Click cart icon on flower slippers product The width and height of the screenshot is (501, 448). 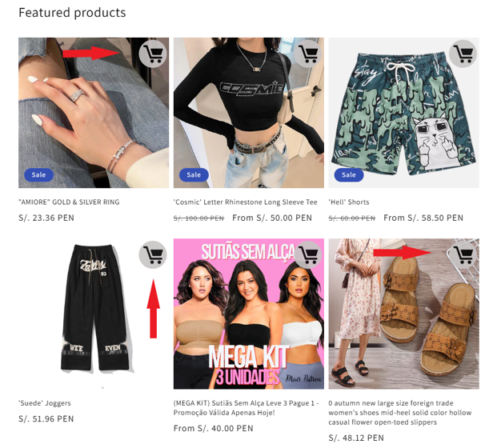[x=463, y=254]
